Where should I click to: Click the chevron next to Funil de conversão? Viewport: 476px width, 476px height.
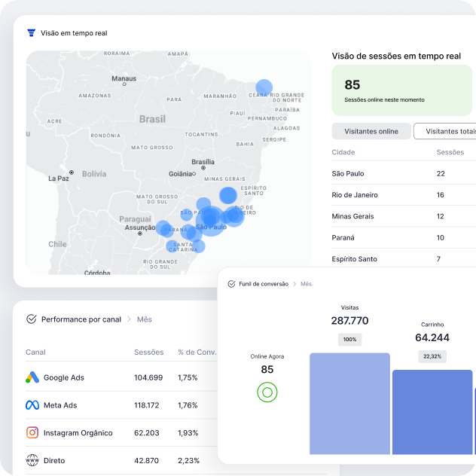294,284
